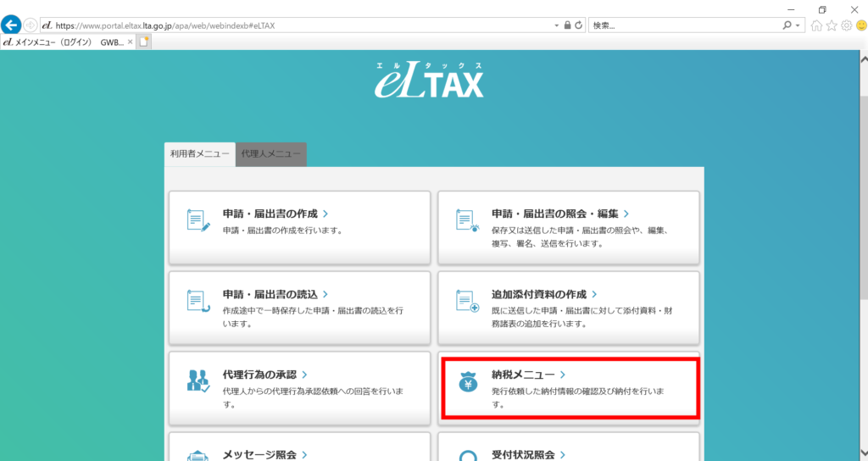Open the browser home page icon
868x461 pixels.
click(x=816, y=25)
